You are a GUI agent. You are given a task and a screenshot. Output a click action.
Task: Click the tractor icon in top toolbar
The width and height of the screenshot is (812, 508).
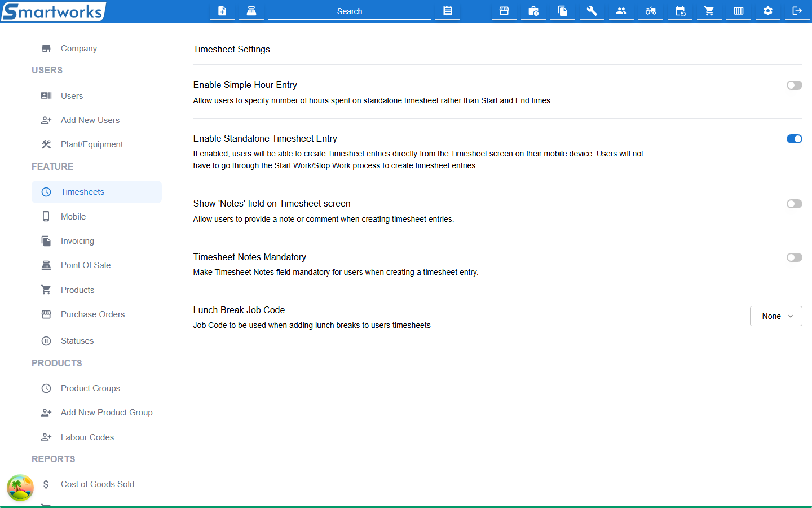651,11
